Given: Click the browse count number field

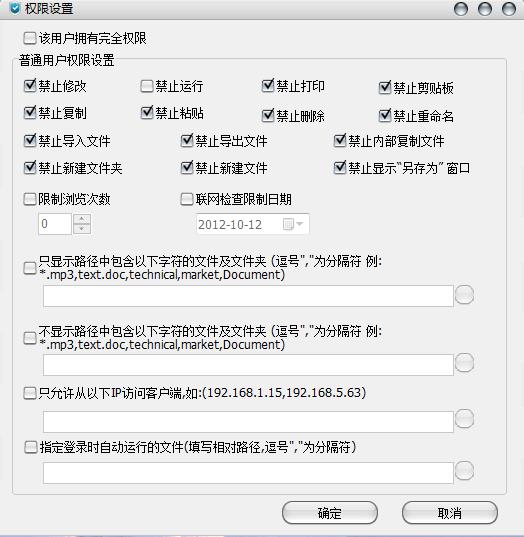Looking at the screenshot, I should pos(55,224).
